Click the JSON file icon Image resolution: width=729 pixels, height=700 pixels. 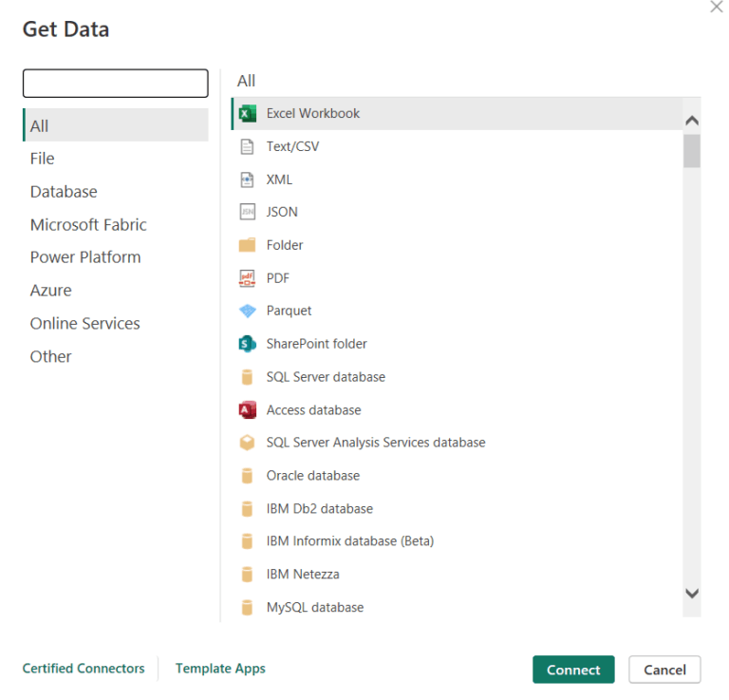(x=248, y=212)
